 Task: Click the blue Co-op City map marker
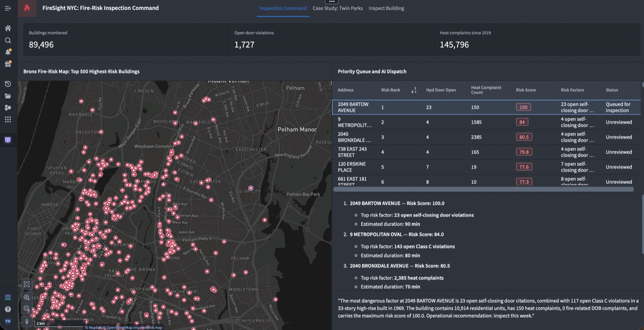click(x=251, y=188)
